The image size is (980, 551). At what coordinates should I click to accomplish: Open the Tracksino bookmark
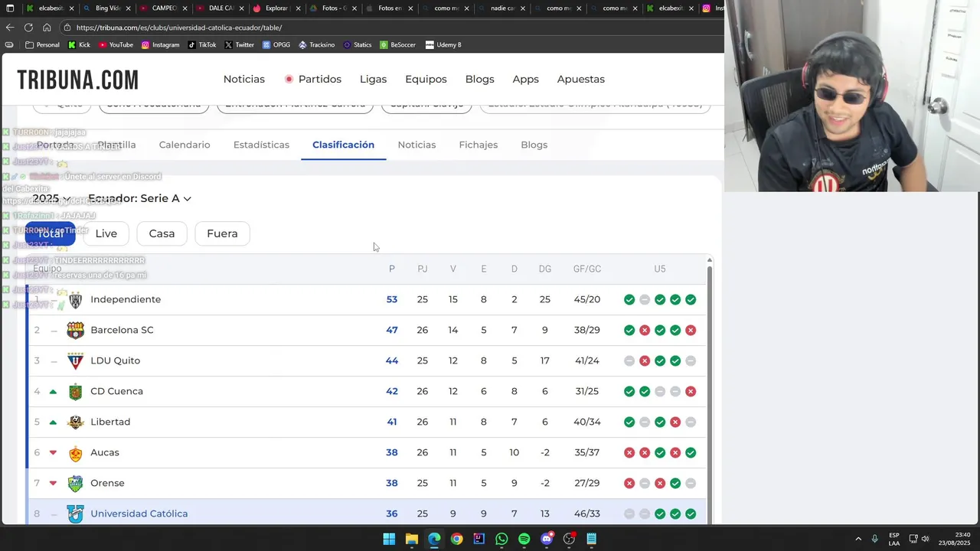click(316, 45)
